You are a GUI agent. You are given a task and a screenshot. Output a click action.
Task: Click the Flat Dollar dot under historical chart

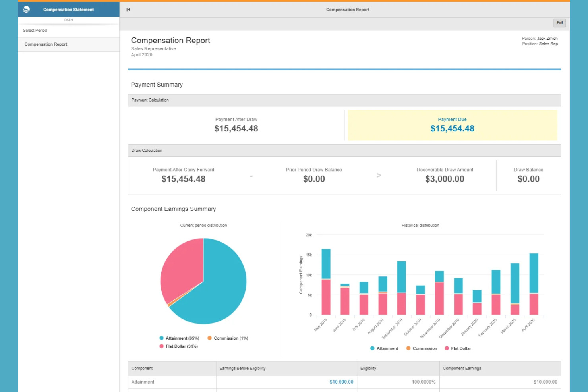[x=447, y=348]
